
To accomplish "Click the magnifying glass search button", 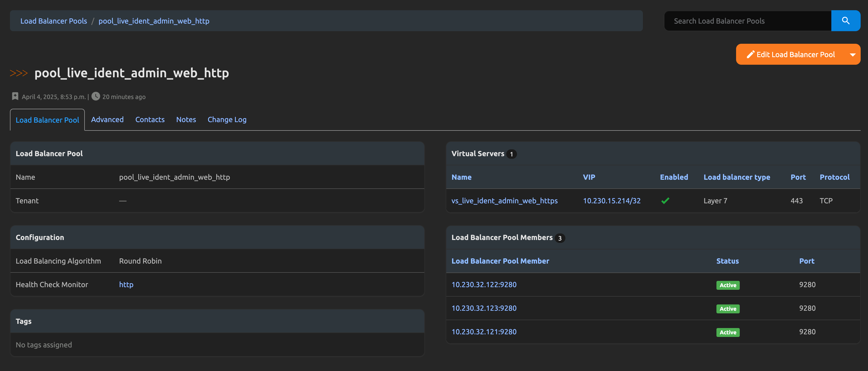I will pos(845,21).
